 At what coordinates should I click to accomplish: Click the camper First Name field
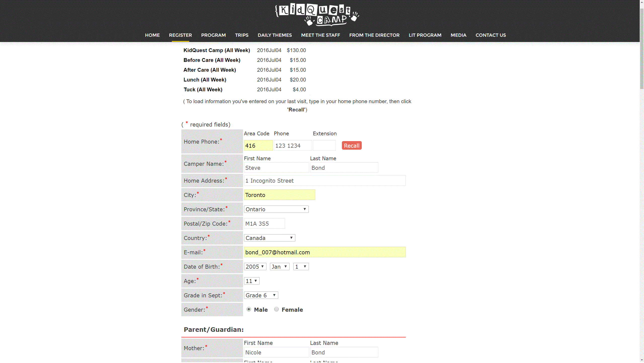tap(276, 168)
